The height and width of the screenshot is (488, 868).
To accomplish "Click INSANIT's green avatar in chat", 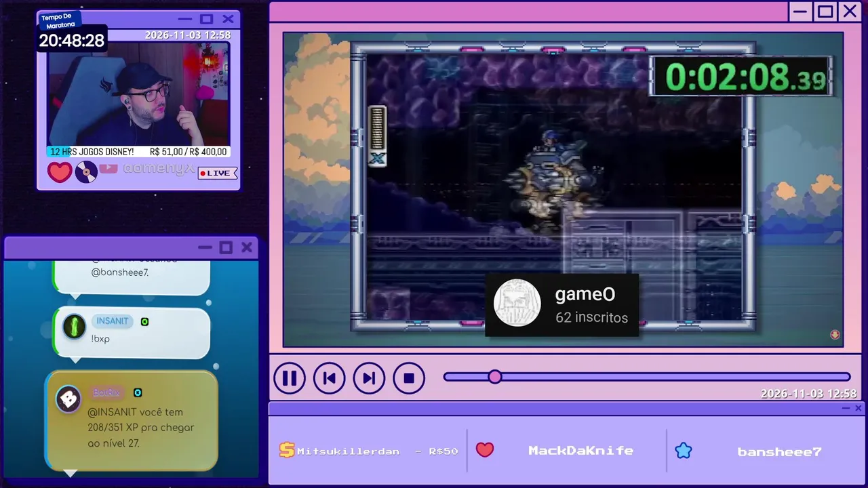I will [x=74, y=327].
